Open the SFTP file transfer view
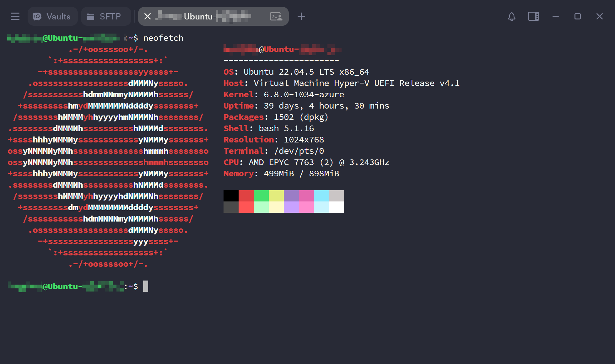The image size is (615, 364). (x=106, y=16)
